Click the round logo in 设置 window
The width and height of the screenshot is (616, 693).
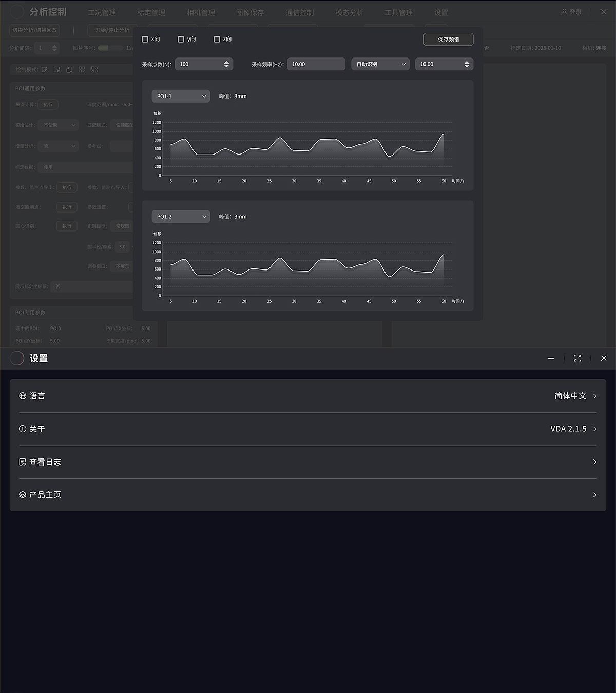tap(17, 358)
